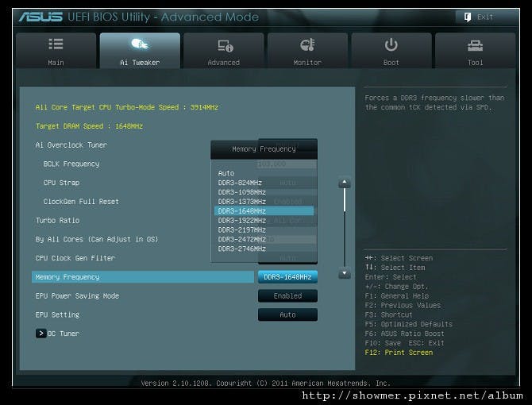Select highlighted DDR3-1648MHz list option
Image resolution: width=532 pixels, height=405 pixels.
[x=264, y=211]
